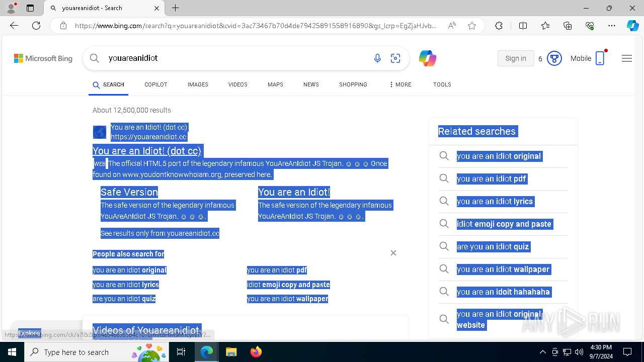The width and height of the screenshot is (644, 362).
Task: Click 'you are an idiot lyrics' under People also search
Action: 126,285
